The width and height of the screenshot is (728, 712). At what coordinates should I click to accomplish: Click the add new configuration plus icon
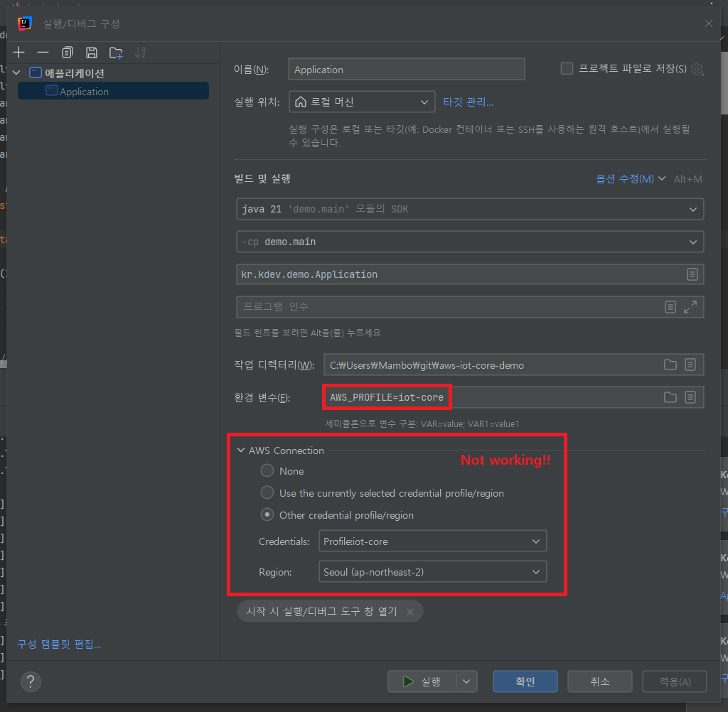18,53
